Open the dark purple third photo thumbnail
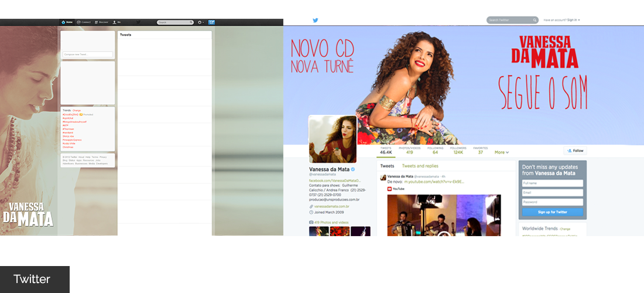This screenshot has width=644, height=293. (361, 231)
